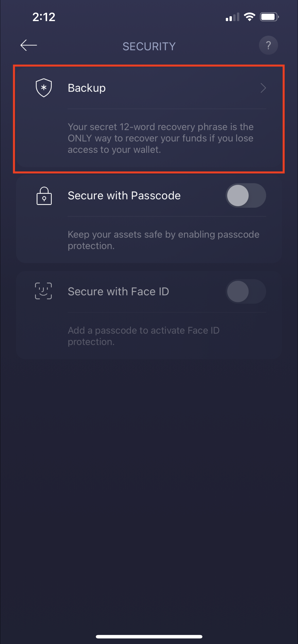Toggle the Secure with Face ID switch
Viewport: 298px width, 644px height.
(x=246, y=291)
